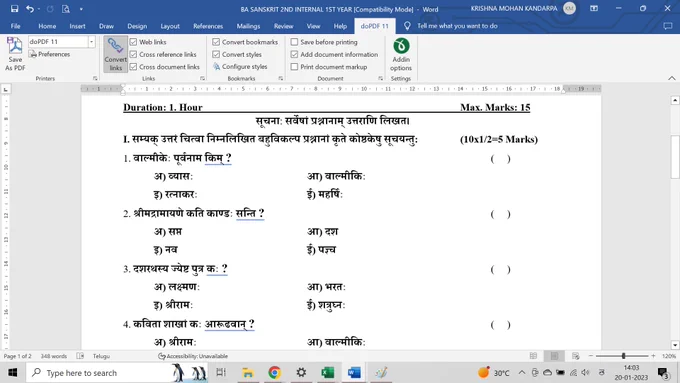Screen dimensions: 680x383
Task: Open Links group dialog launcher
Action: coord(202,79)
